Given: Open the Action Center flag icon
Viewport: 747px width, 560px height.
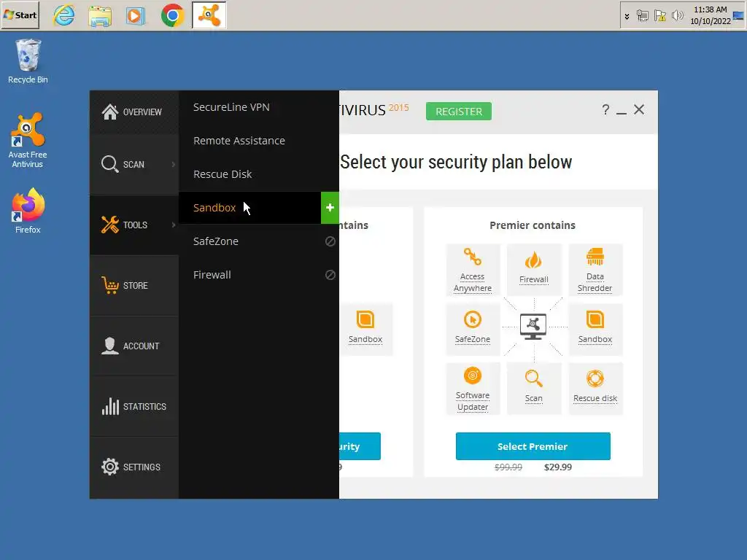Looking at the screenshot, I should pyautogui.click(x=659, y=16).
